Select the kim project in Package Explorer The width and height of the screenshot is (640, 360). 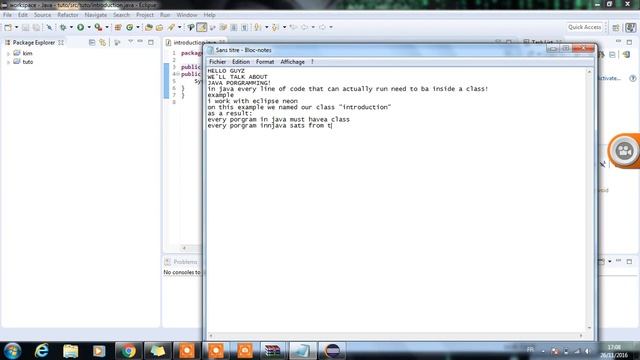point(23,53)
